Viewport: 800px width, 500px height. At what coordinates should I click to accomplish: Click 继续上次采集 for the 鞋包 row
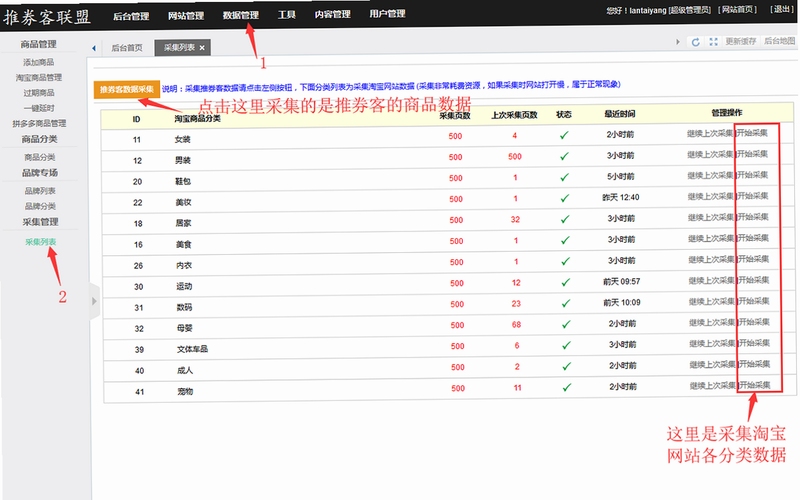710,176
